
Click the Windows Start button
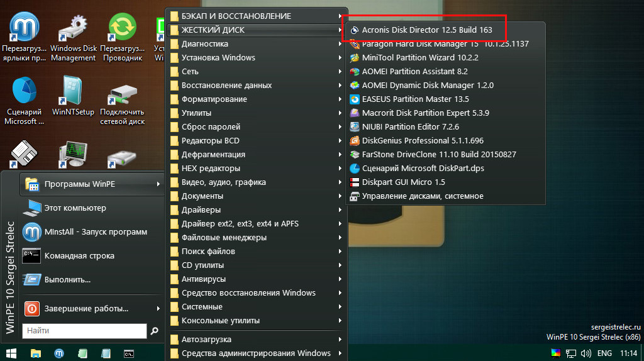point(11,353)
